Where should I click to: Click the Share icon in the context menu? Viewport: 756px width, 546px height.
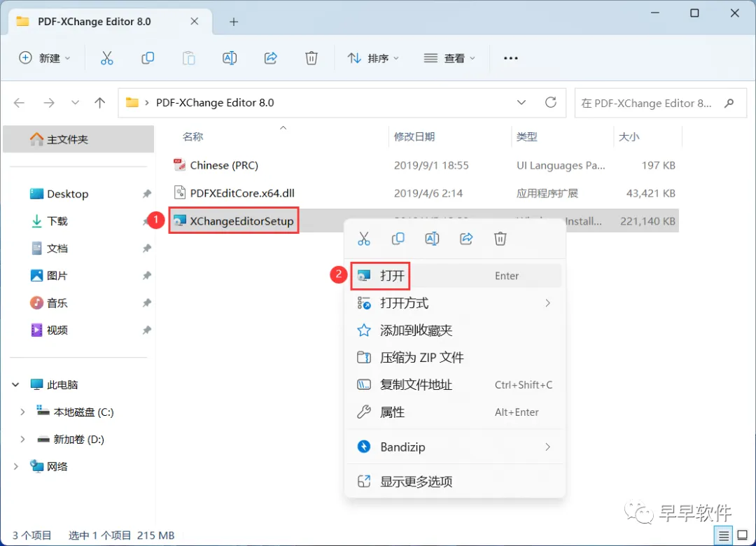coord(466,239)
